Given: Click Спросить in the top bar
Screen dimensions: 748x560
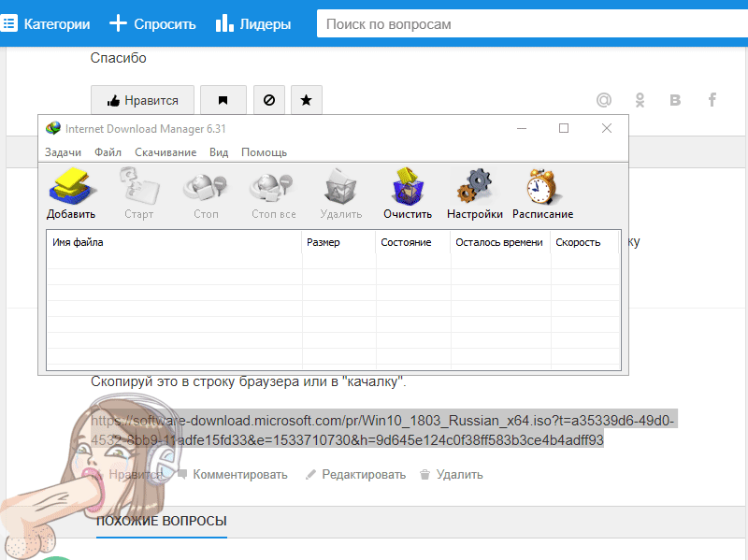Looking at the screenshot, I should pos(152,24).
